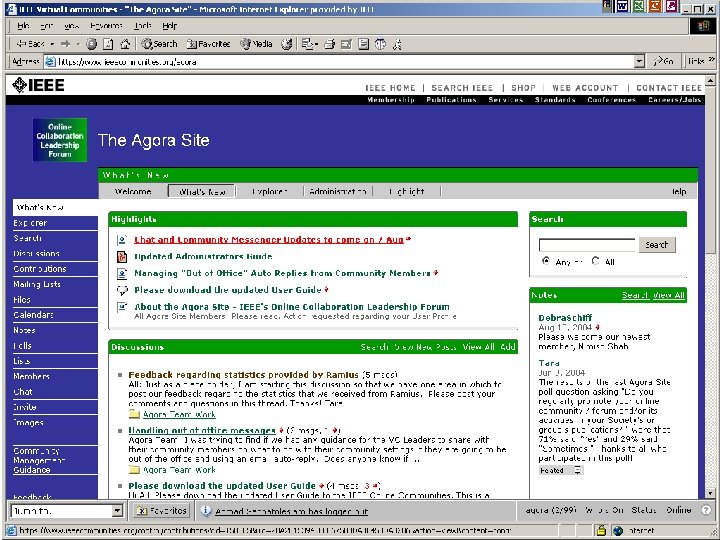
Task: Click the folder icon under Handling out of office
Action: tap(134, 469)
